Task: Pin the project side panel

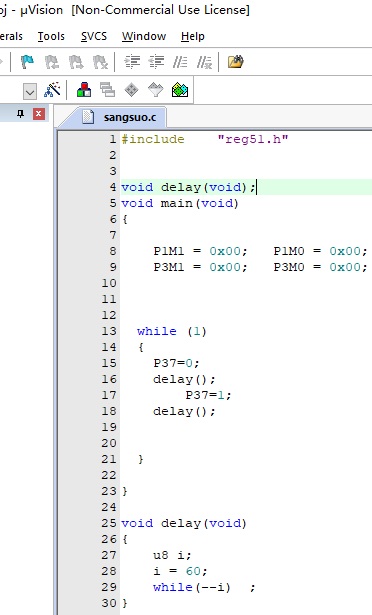Action: coord(21,114)
